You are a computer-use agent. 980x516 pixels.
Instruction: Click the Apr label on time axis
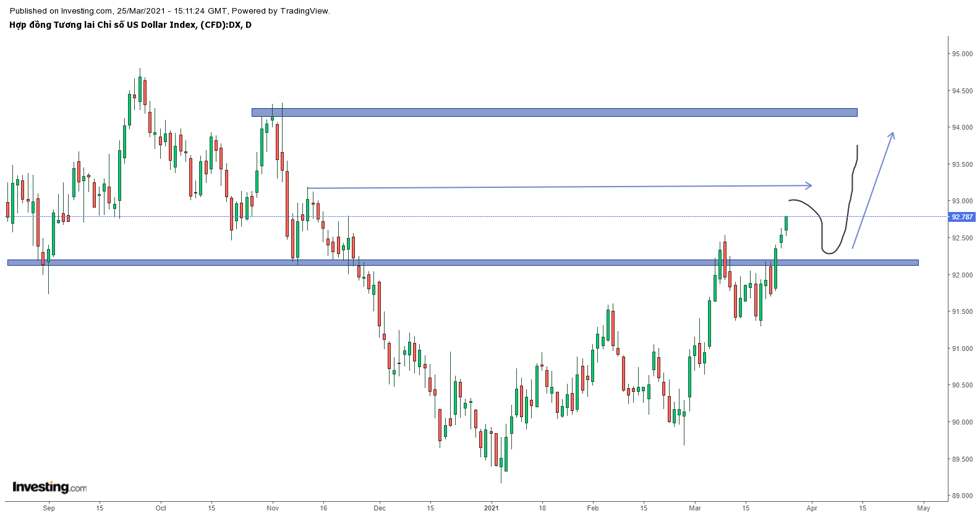(x=812, y=508)
